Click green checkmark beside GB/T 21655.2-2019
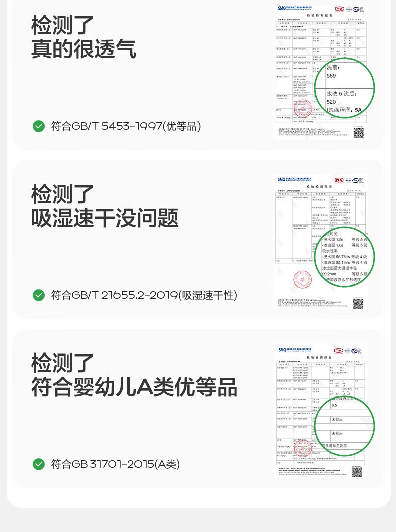The height and width of the screenshot is (532, 396). (x=39, y=295)
